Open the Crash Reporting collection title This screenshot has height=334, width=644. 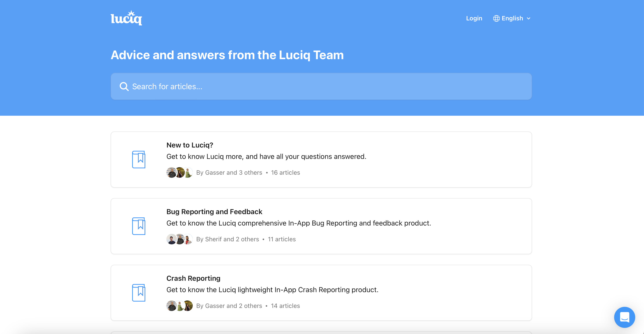(193, 278)
